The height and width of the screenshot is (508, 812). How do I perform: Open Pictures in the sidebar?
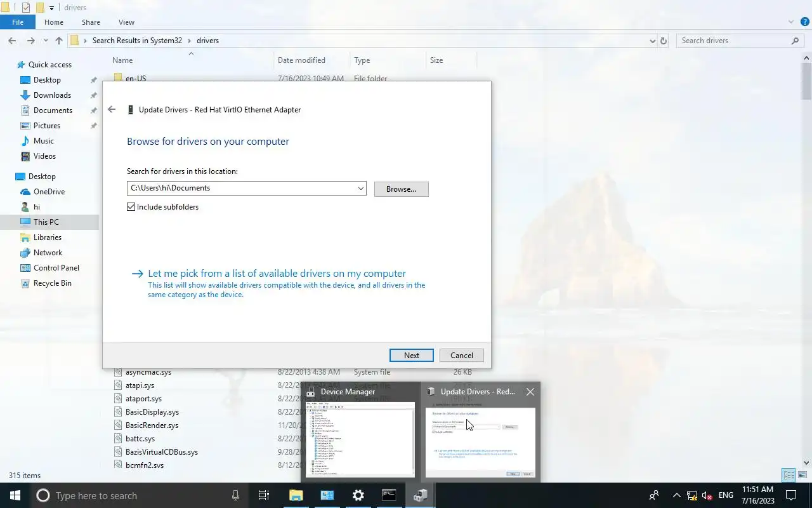click(47, 126)
